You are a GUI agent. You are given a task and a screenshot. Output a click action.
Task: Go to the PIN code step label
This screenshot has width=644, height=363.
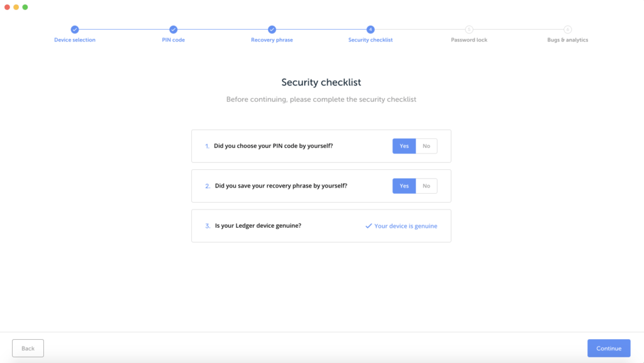click(174, 40)
